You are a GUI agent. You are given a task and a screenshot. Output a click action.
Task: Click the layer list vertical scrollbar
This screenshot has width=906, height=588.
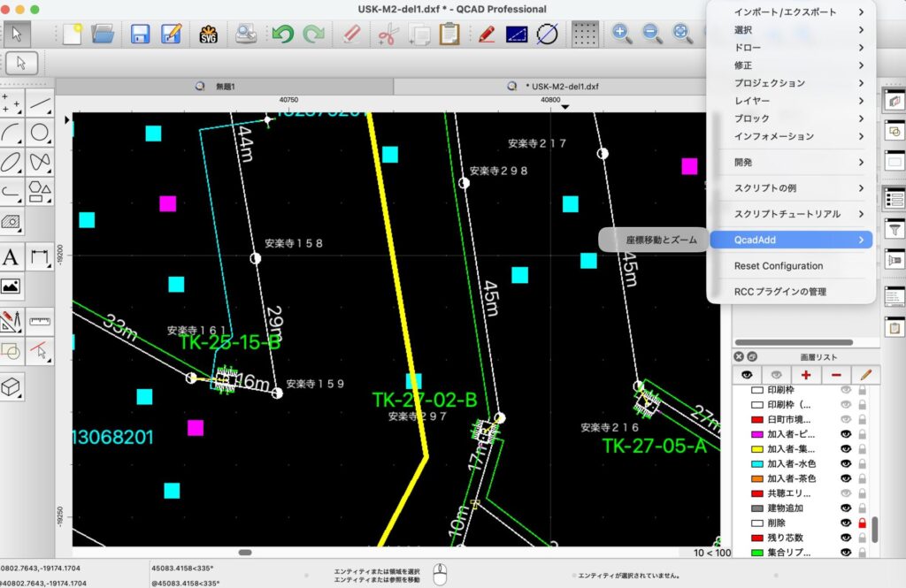coord(875,530)
